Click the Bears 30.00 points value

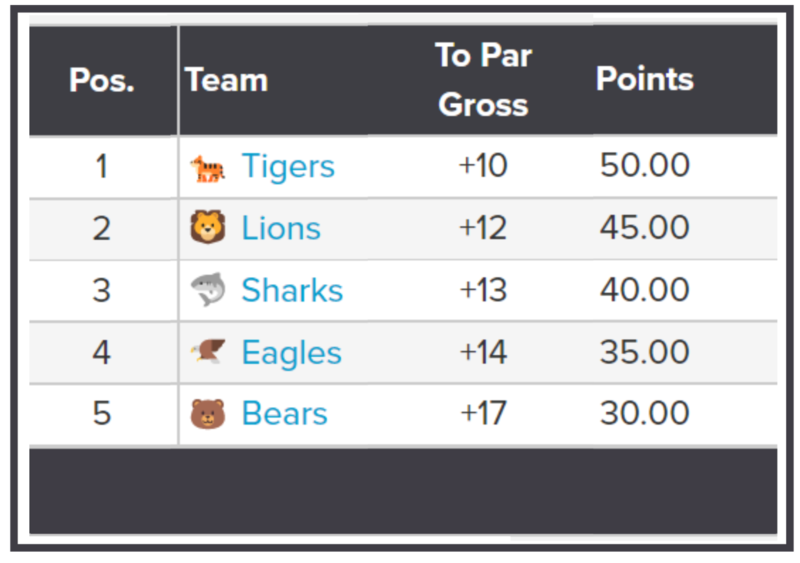[x=644, y=414]
